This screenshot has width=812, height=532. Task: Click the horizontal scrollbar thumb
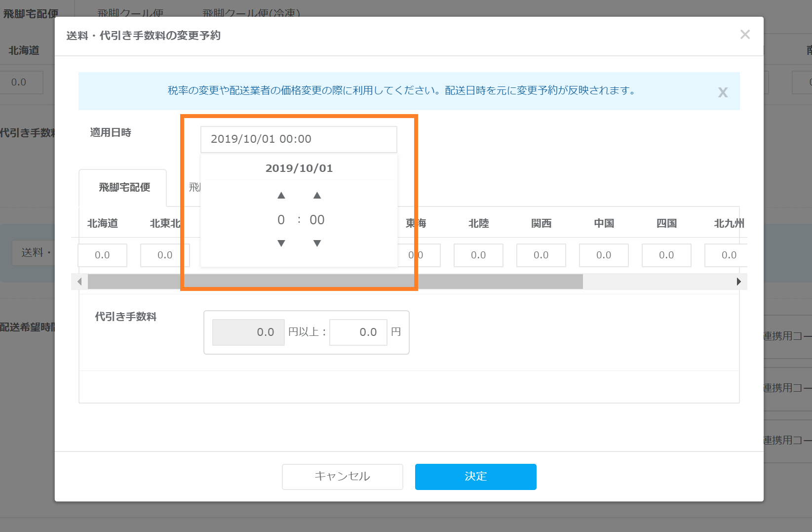(335, 282)
